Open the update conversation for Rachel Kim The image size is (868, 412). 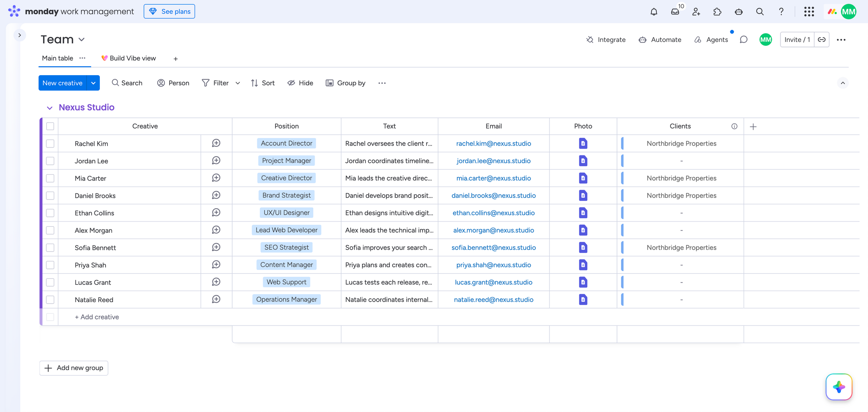pyautogui.click(x=216, y=143)
